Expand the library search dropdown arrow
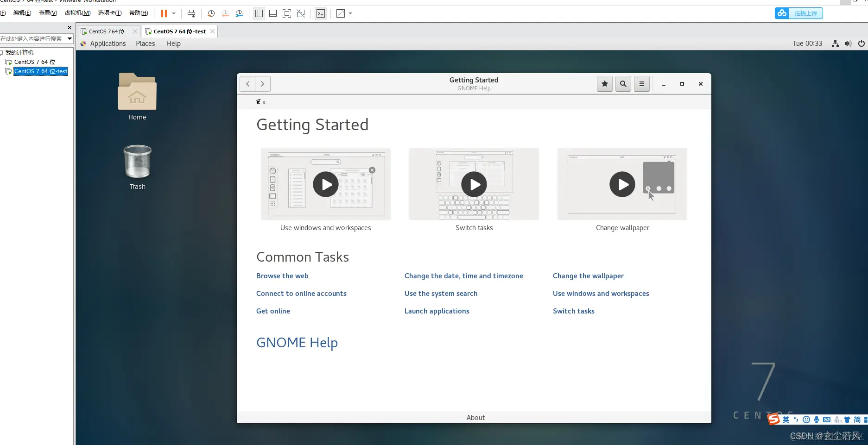Image resolution: width=868 pixels, height=445 pixels. [70, 38]
